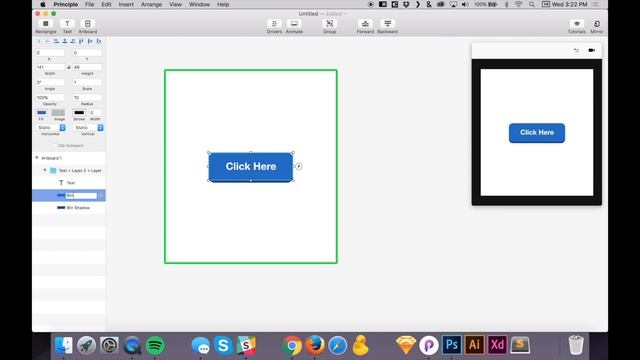This screenshot has width=640, height=360.
Task: Click the X position field
Action: pyautogui.click(x=50, y=53)
